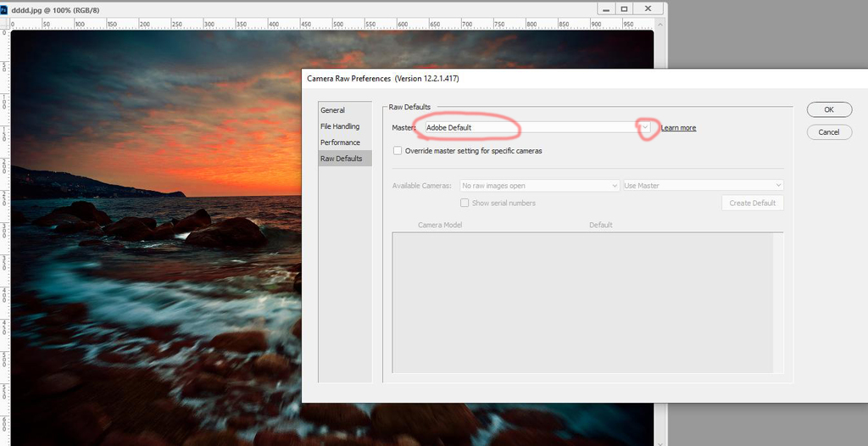868x446 pixels.
Task: Switch to the General preferences section
Action: pos(332,110)
